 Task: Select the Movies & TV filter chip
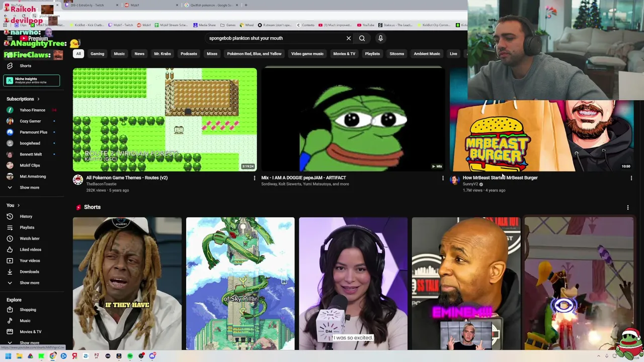(344, 54)
